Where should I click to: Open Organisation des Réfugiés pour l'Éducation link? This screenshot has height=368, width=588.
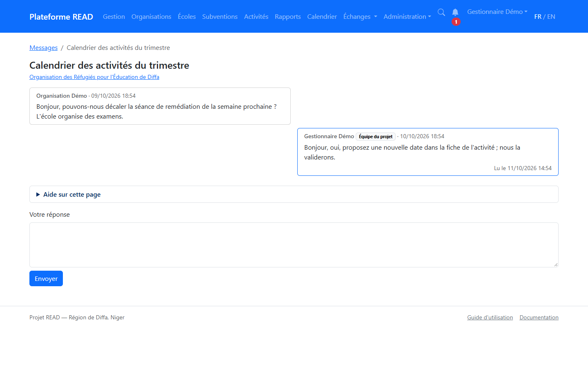[94, 77]
